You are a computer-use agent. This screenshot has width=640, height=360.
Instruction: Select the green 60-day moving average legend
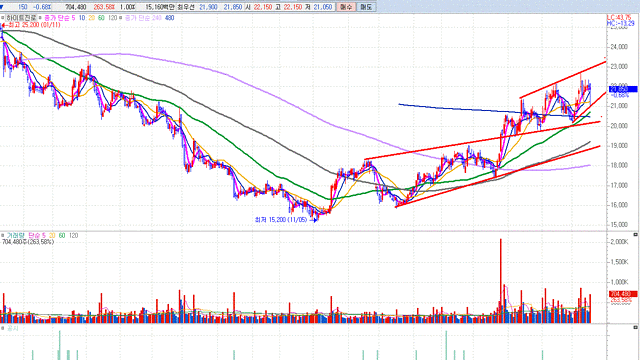[101, 18]
